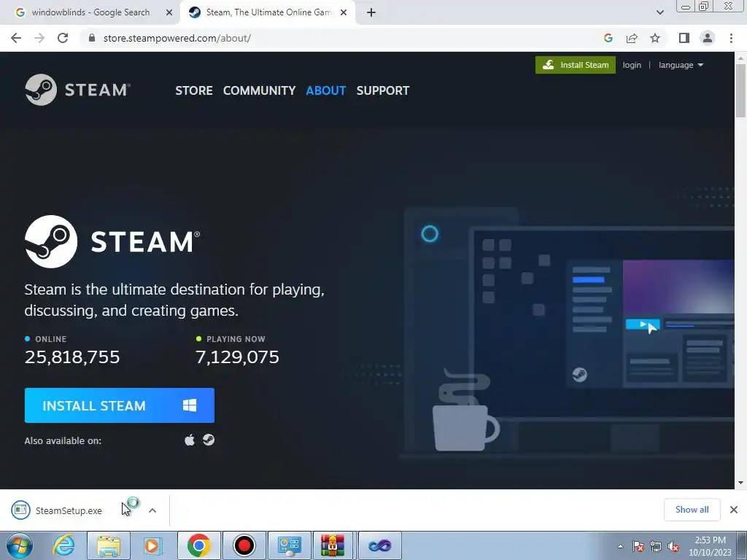This screenshot has width=747, height=560.
Task: Launch Internet Explorer from the taskbar
Action: pos(64,545)
